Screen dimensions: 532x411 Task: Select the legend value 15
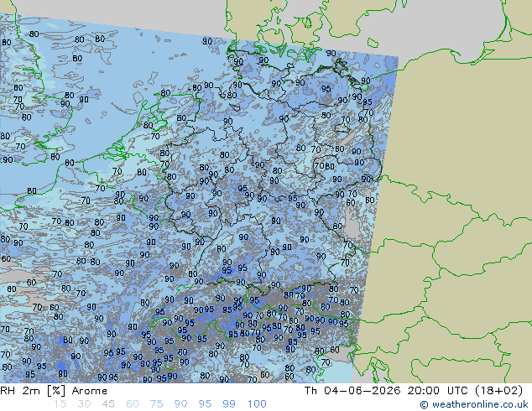(60, 404)
